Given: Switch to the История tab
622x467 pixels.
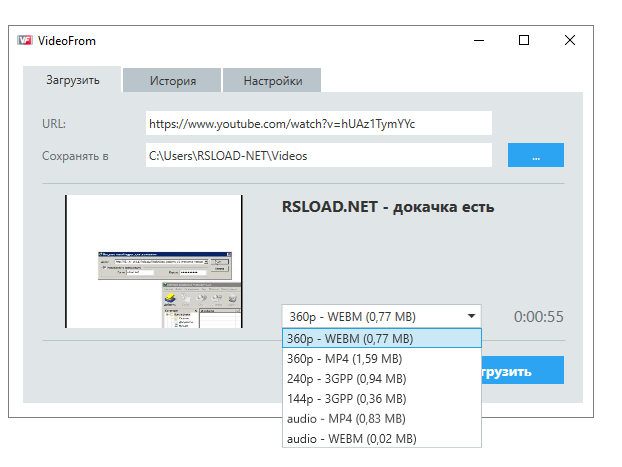Looking at the screenshot, I should point(172,81).
